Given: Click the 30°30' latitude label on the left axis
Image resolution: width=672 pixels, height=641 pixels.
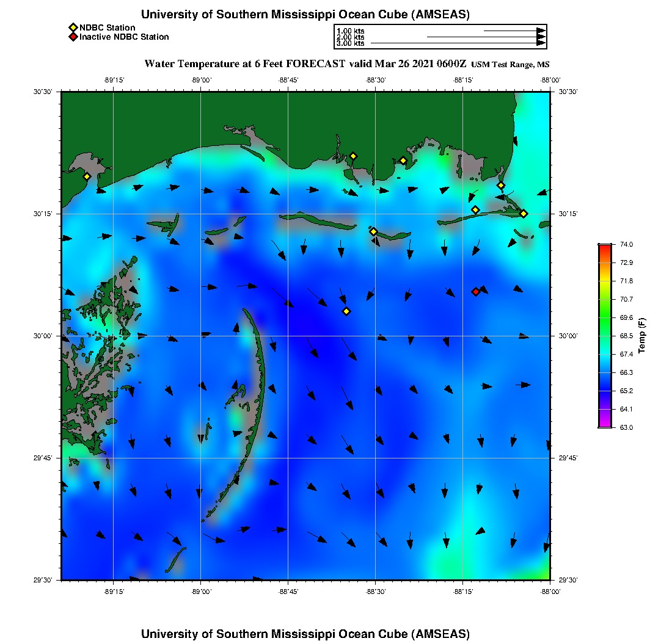Looking at the screenshot, I should pyautogui.click(x=43, y=92).
